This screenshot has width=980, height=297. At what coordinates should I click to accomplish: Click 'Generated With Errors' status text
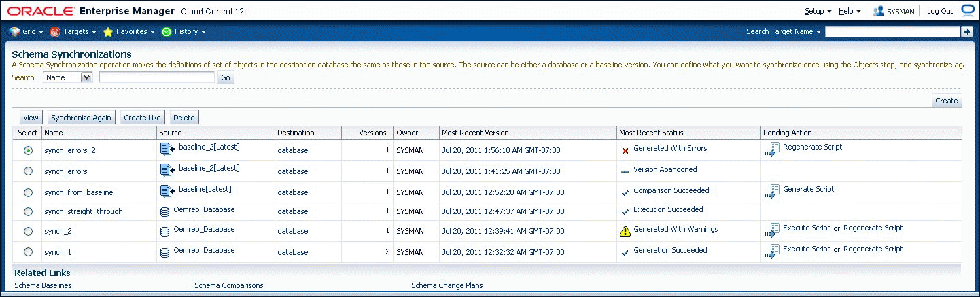click(x=670, y=148)
